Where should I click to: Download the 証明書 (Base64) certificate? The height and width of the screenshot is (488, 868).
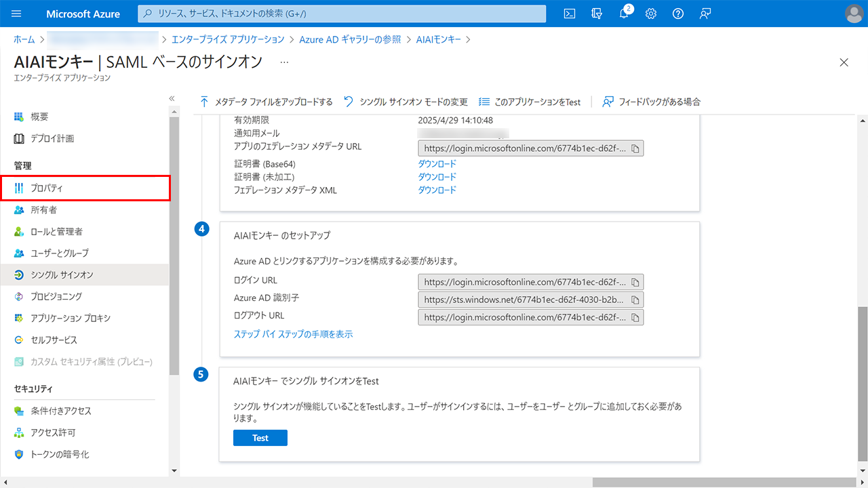437,164
